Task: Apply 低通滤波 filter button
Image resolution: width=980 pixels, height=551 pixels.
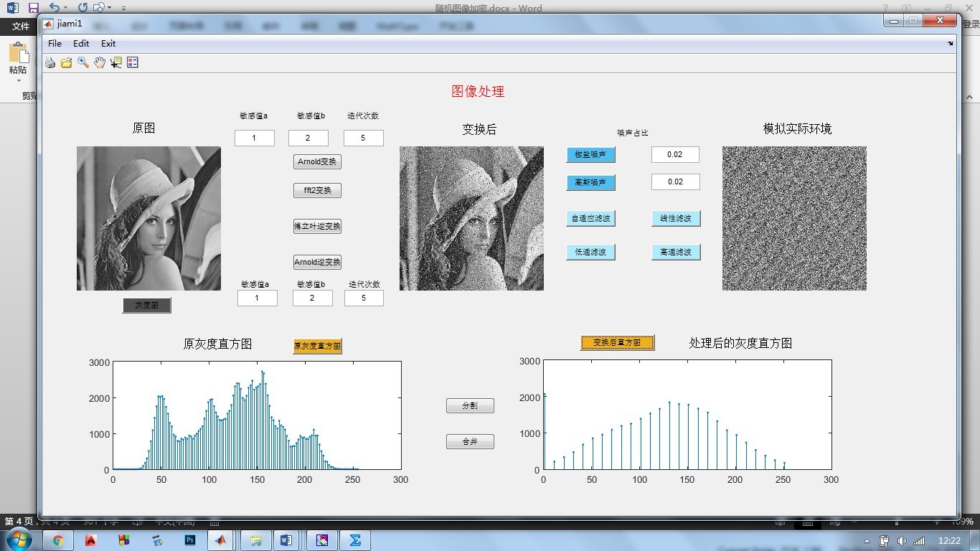Action: coord(590,252)
